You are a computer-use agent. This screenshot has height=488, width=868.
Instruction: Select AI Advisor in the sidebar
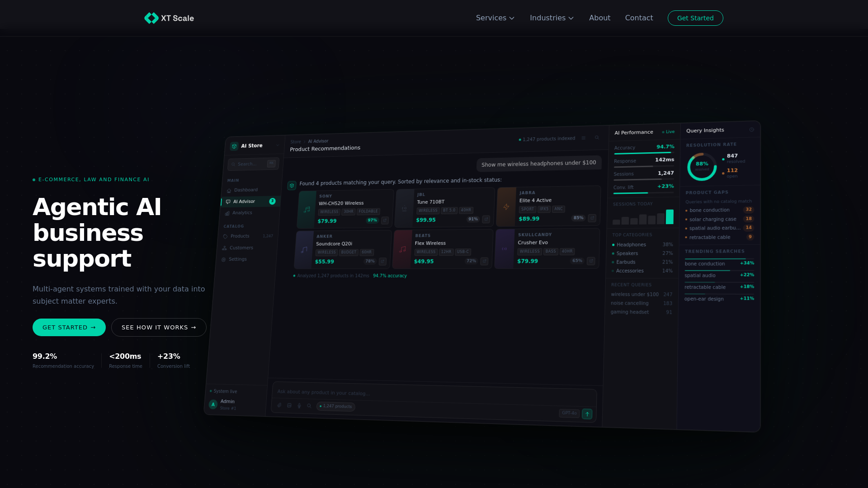251,202
